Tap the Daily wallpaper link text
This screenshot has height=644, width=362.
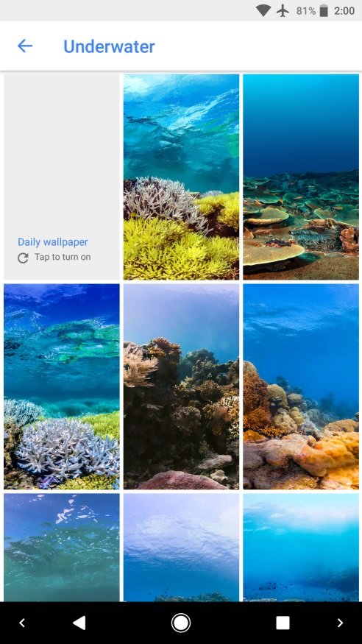click(x=52, y=242)
